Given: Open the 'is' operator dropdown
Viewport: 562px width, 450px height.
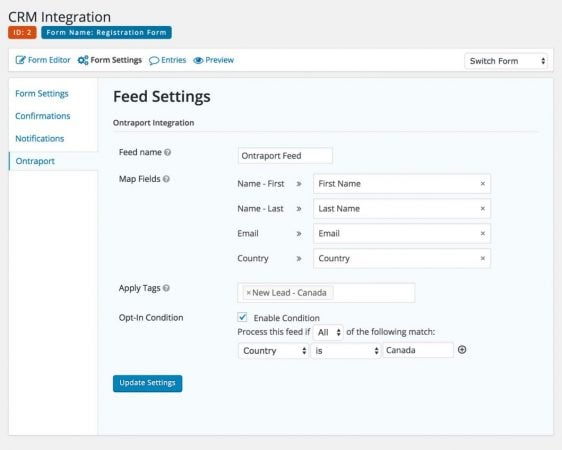Looking at the screenshot, I should coord(346,350).
